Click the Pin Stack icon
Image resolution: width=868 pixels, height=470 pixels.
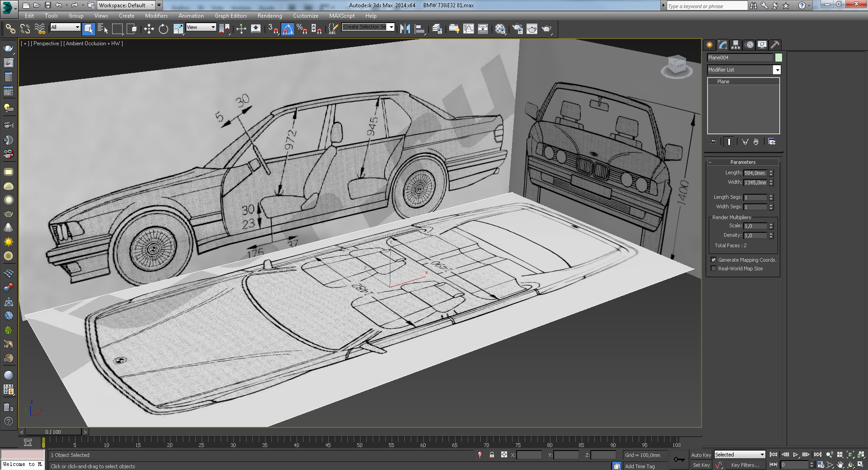pos(713,142)
